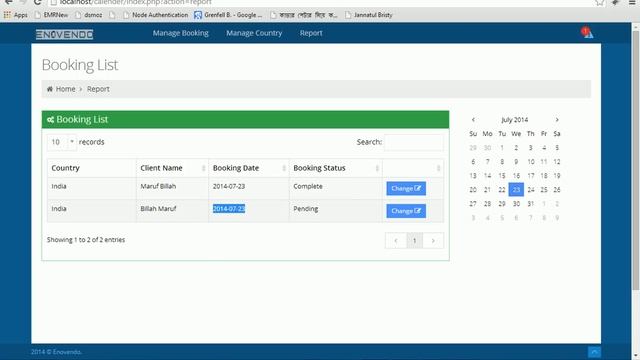The image size is (640, 360).
Task: Select July 10 in calendar
Action: coord(531,162)
